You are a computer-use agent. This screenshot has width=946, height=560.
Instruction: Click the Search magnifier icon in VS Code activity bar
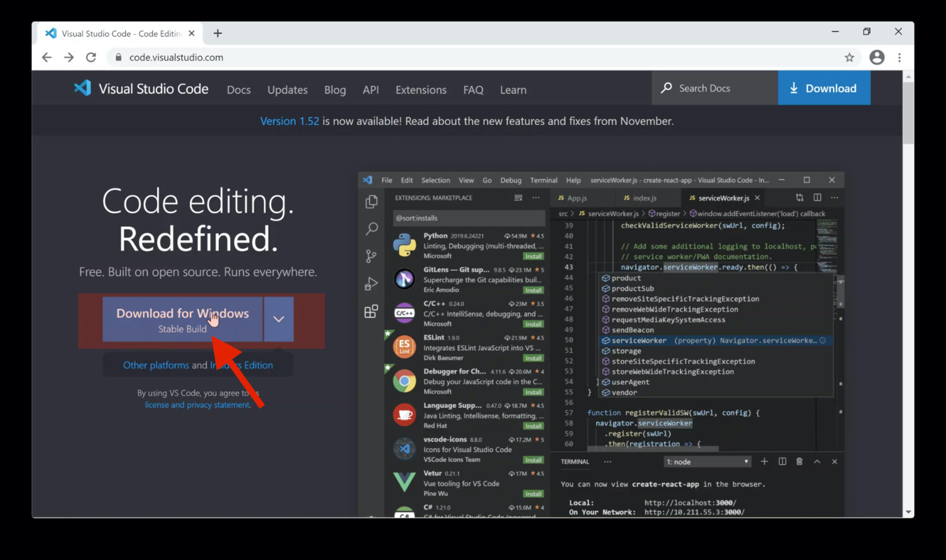pos(371,229)
